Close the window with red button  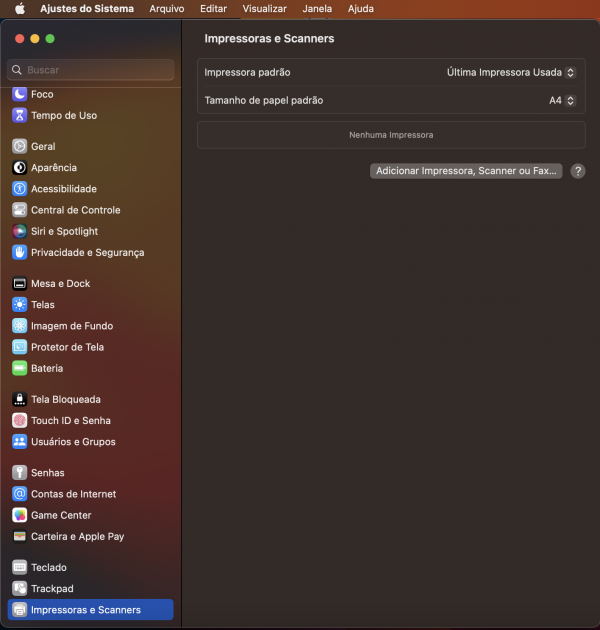[19, 39]
